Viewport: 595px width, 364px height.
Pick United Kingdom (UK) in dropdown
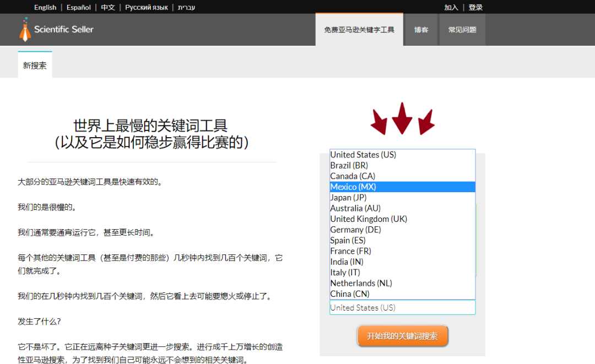coord(369,219)
